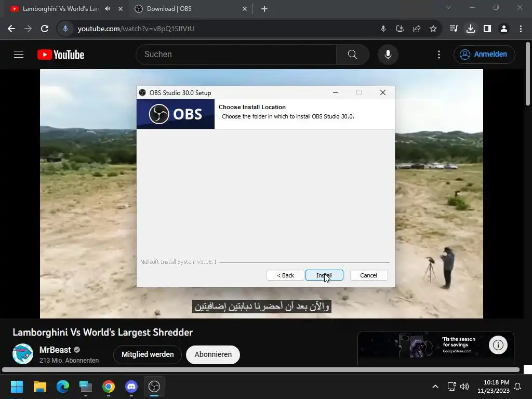This screenshot has height=399, width=532.
Task: Open the clock and date 10:18 PM
Action: 494,387
